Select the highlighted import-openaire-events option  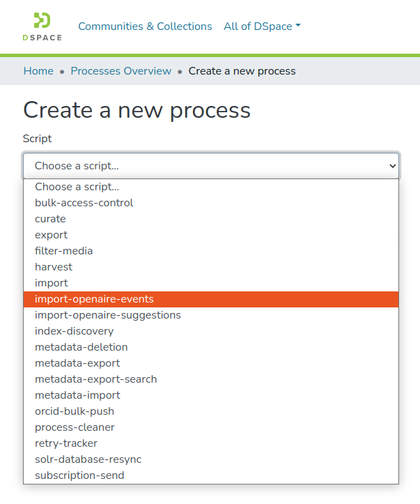point(94,299)
